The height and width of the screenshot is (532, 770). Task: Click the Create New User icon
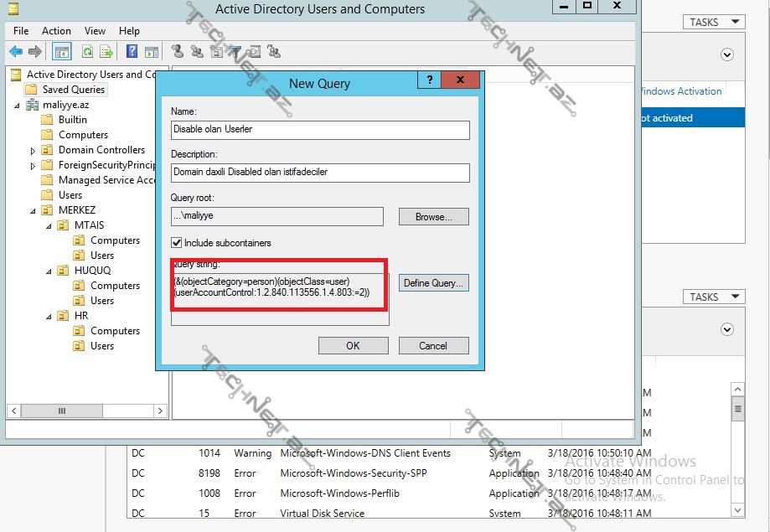pos(177,52)
